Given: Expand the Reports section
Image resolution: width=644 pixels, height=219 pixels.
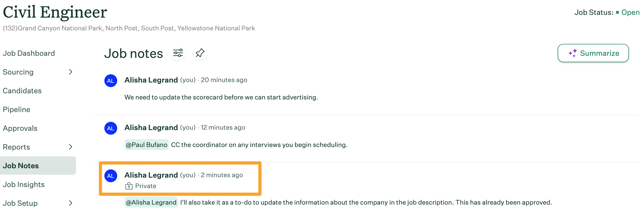Looking at the screenshot, I should pos(16,147).
